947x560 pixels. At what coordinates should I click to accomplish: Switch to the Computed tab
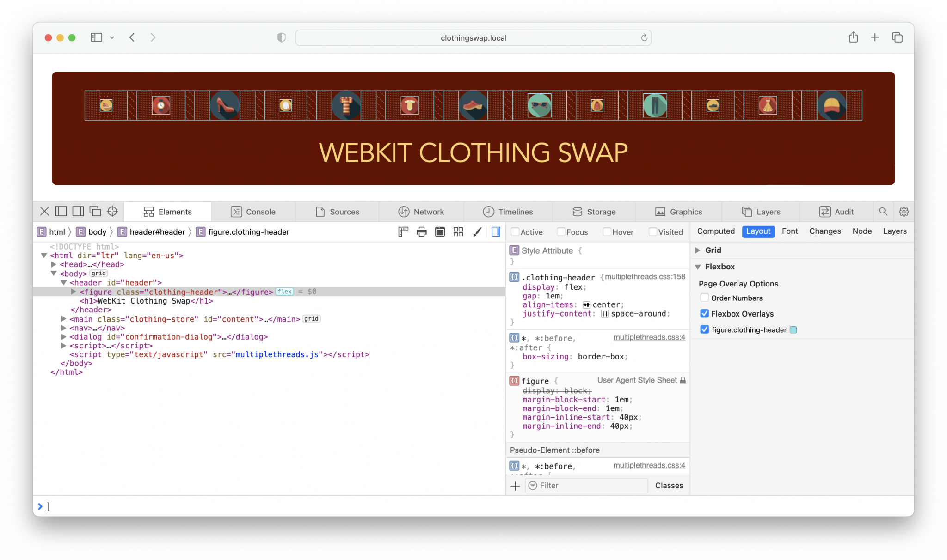(716, 231)
